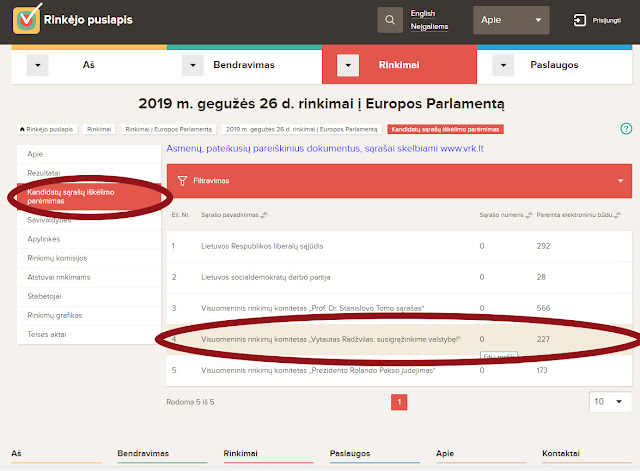
Task: Select the Paslaugos main tab
Action: (554, 65)
